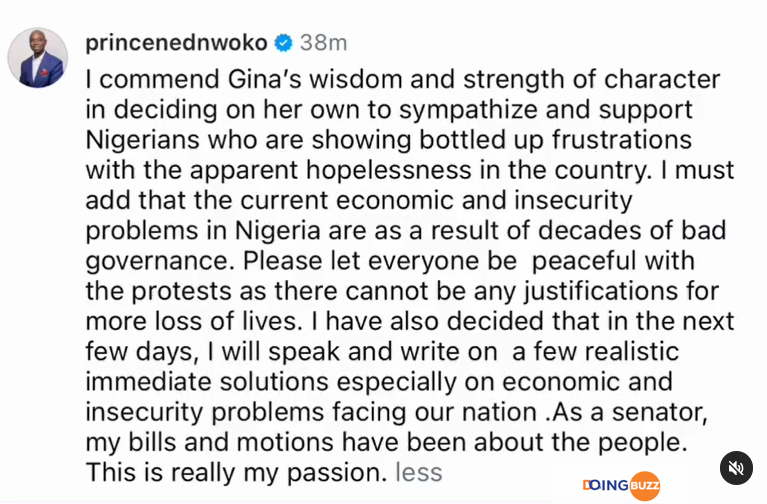
Task: Click the word "protests" in the comment text
Action: 181,292
